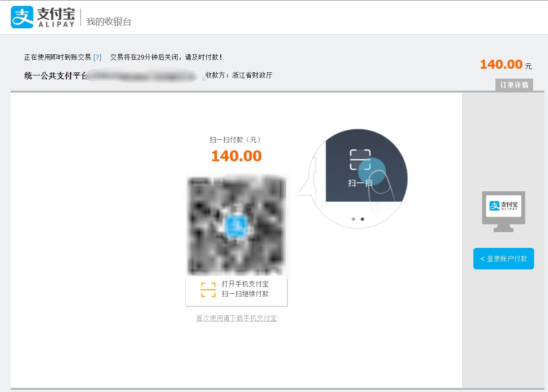Click the Alipay logo in the header
Image resolution: width=548 pixels, height=392 pixels.
click(x=43, y=17)
